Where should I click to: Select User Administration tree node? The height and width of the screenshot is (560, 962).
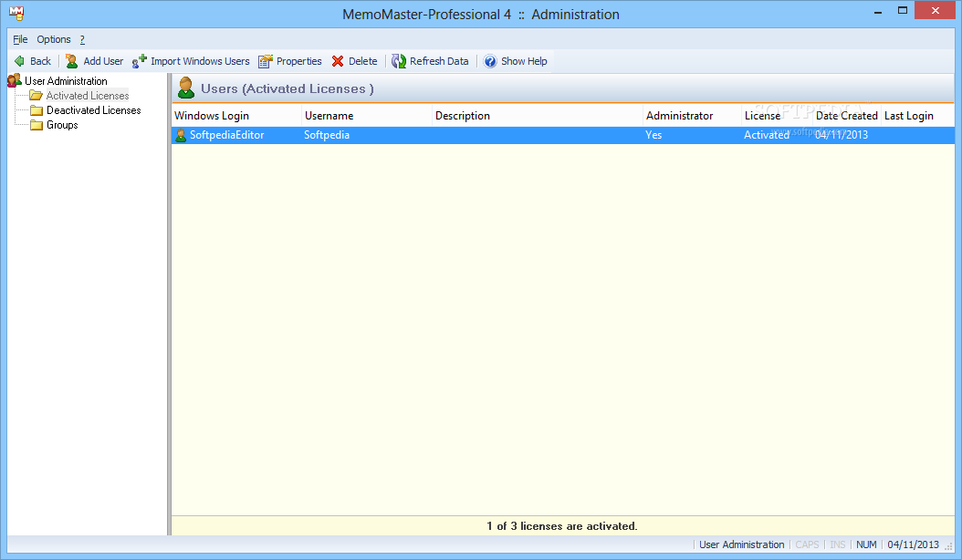[x=66, y=81]
